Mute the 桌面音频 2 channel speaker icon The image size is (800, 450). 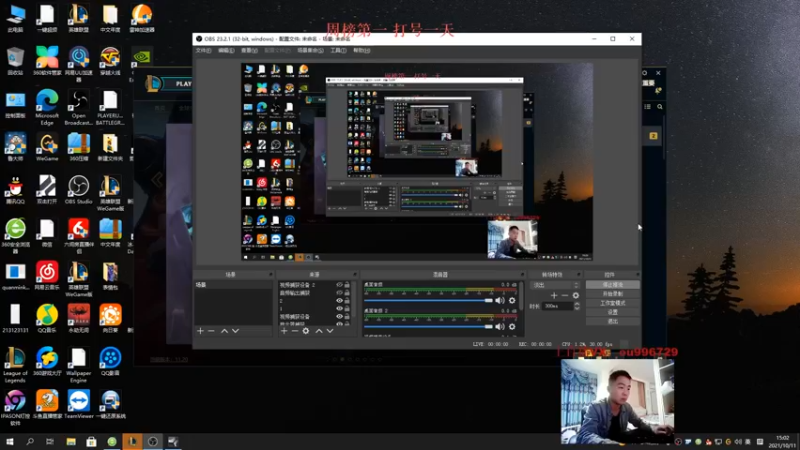[x=500, y=327]
